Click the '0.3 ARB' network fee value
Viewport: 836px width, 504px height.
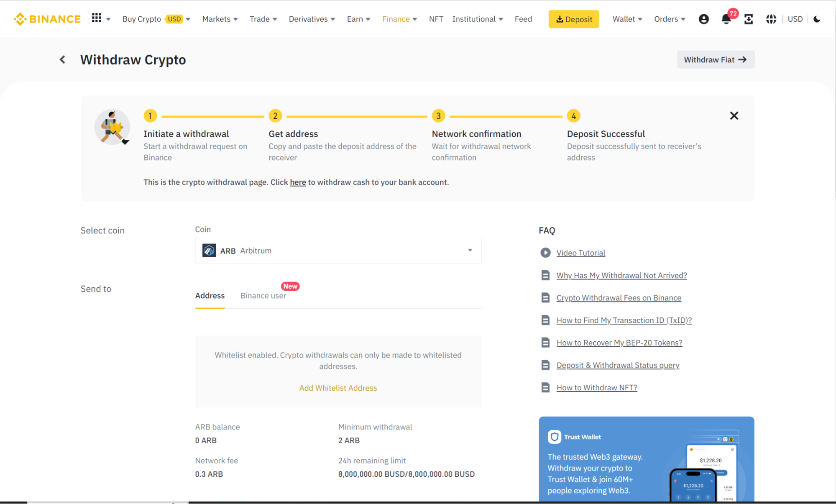click(x=209, y=474)
